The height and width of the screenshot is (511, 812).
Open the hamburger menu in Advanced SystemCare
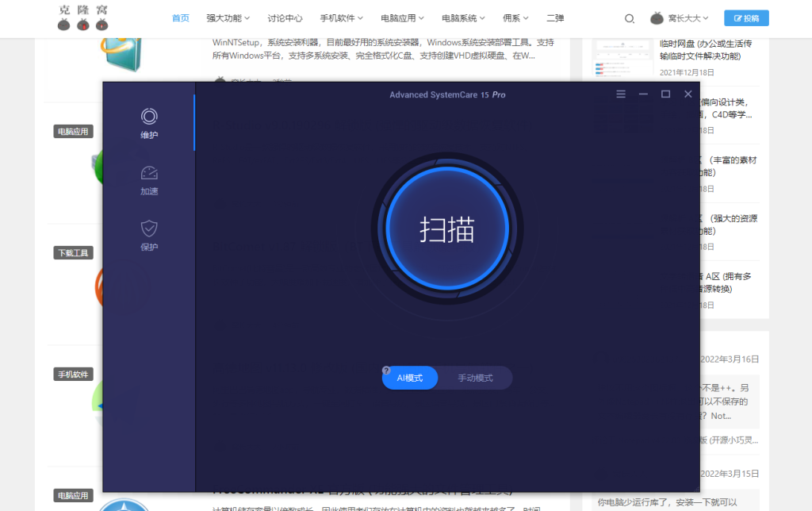621,94
